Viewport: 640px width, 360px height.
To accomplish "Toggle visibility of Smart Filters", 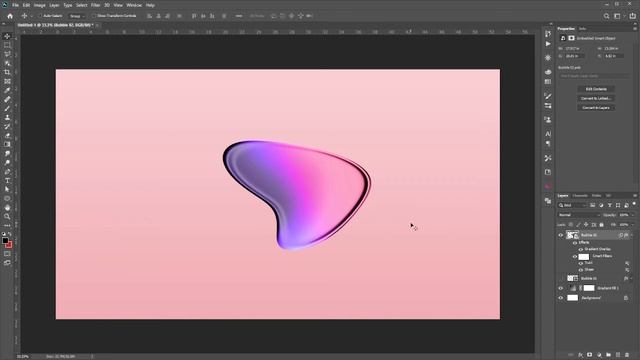I will tap(575, 256).
